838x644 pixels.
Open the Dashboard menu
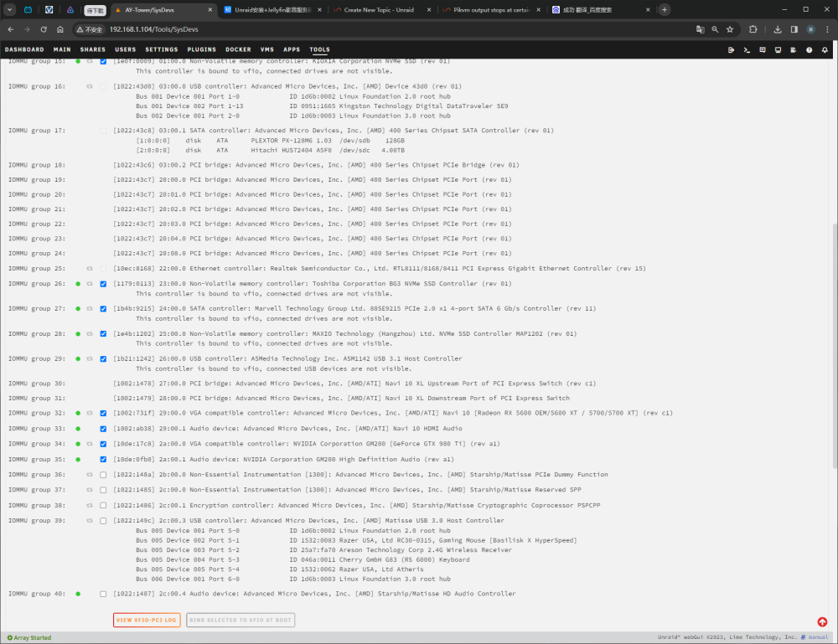[x=24, y=49]
